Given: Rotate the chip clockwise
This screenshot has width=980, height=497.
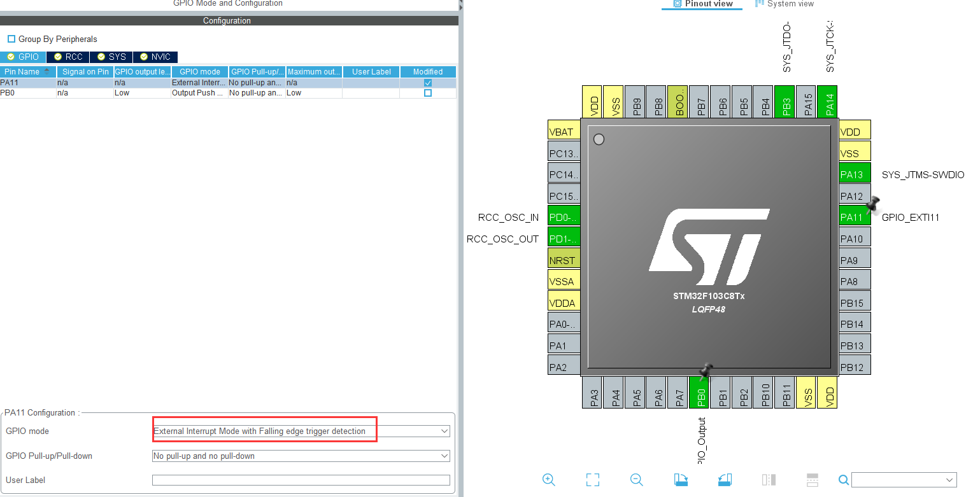Looking at the screenshot, I should 681,480.
